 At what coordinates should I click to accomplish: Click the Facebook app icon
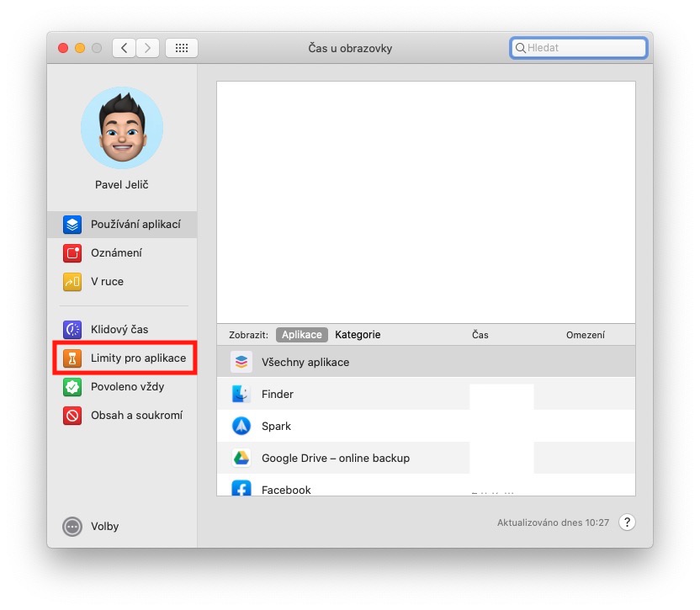pyautogui.click(x=241, y=488)
